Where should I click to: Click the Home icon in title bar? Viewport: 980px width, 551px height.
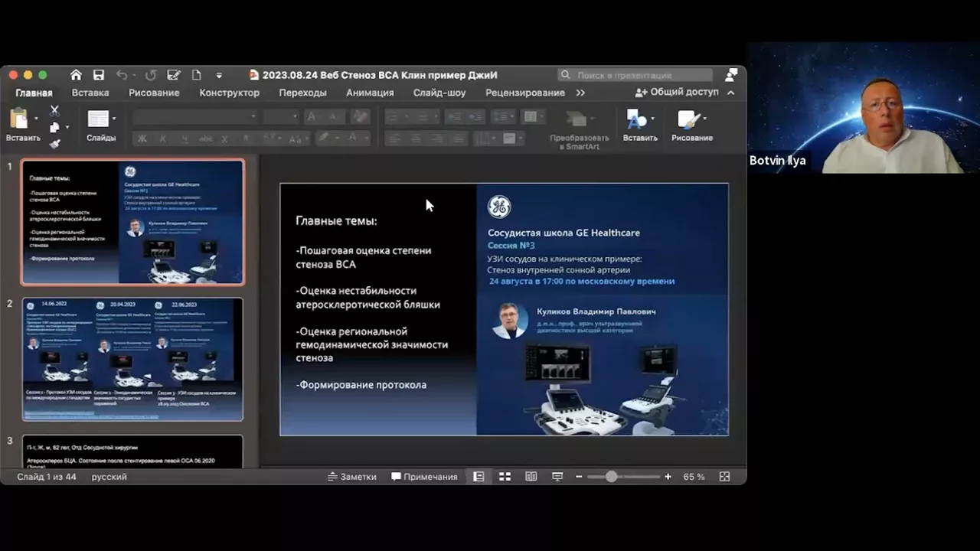click(x=76, y=75)
